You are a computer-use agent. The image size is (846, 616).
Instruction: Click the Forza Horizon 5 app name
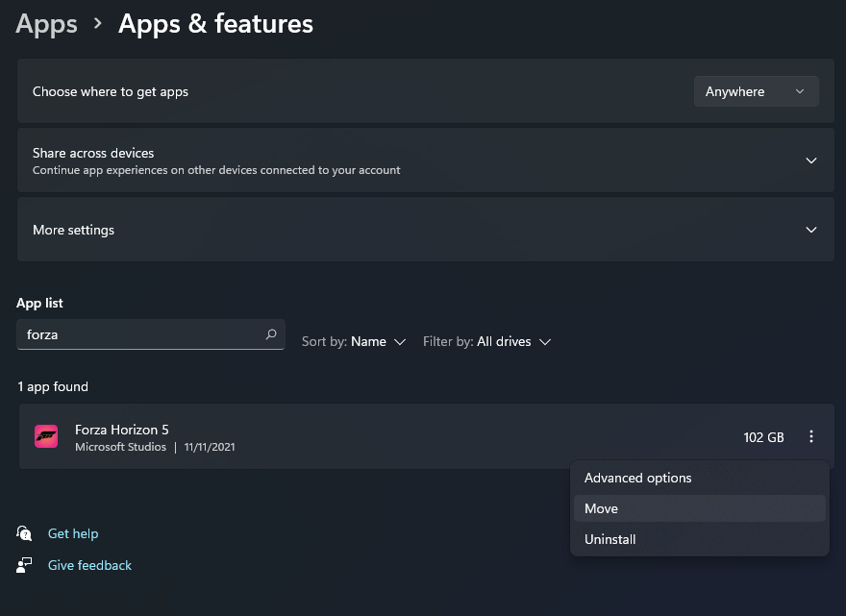(x=122, y=430)
